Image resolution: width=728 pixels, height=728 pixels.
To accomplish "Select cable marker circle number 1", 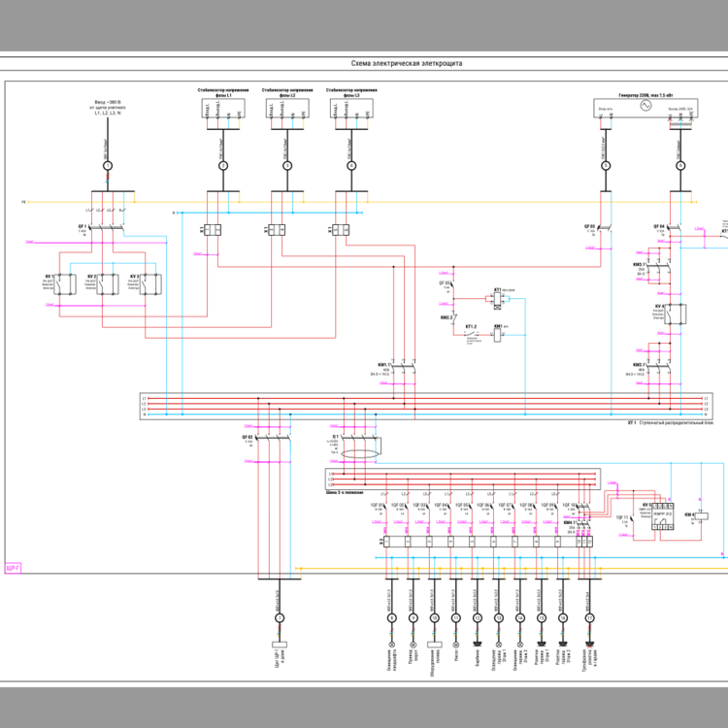I will [108, 166].
